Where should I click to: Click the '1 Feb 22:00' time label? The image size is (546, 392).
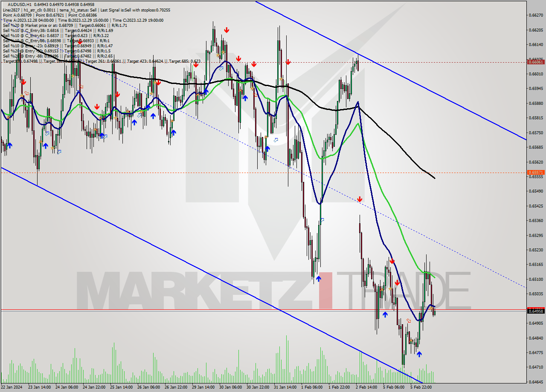point(339,387)
